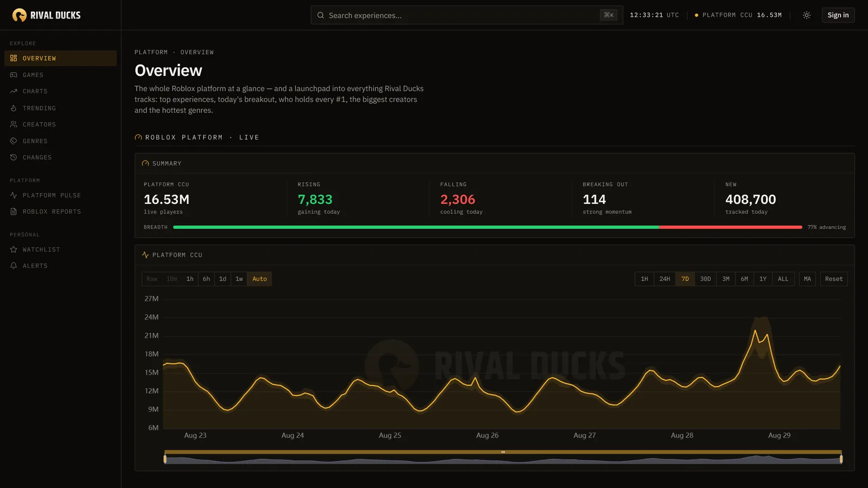868x488 pixels.
Task: Toggle light theme with sun icon
Action: [807, 15]
